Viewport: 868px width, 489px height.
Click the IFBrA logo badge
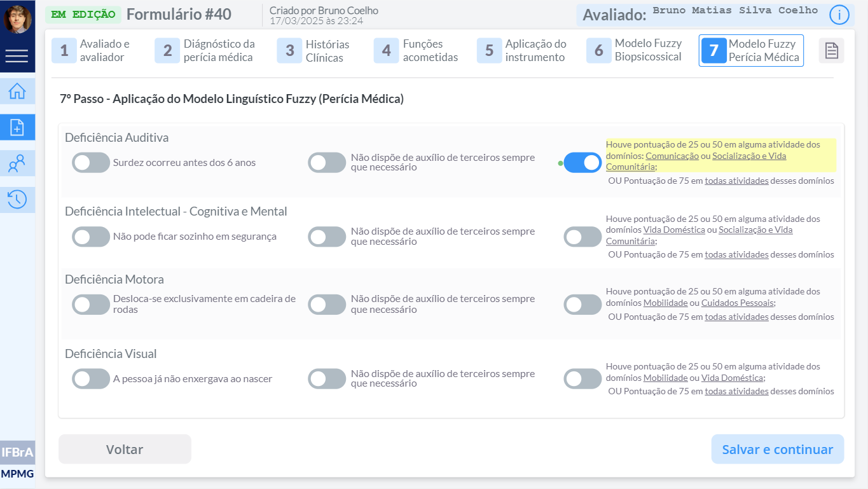[x=18, y=453]
